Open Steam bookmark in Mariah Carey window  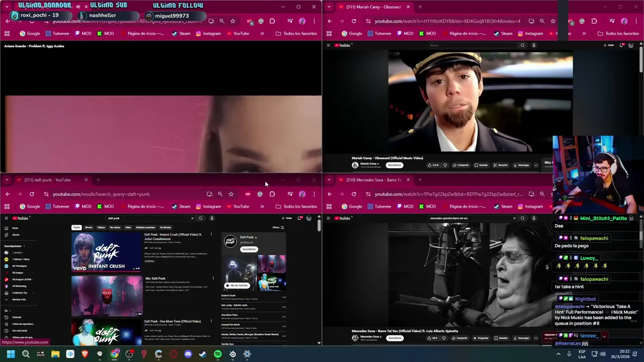coord(503,34)
